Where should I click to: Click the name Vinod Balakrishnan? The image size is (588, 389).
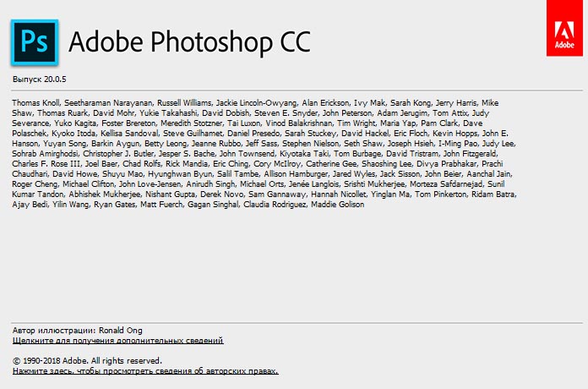[298, 123]
